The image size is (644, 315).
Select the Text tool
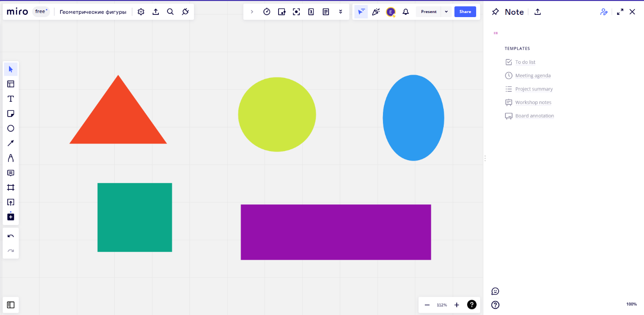pyautogui.click(x=11, y=99)
